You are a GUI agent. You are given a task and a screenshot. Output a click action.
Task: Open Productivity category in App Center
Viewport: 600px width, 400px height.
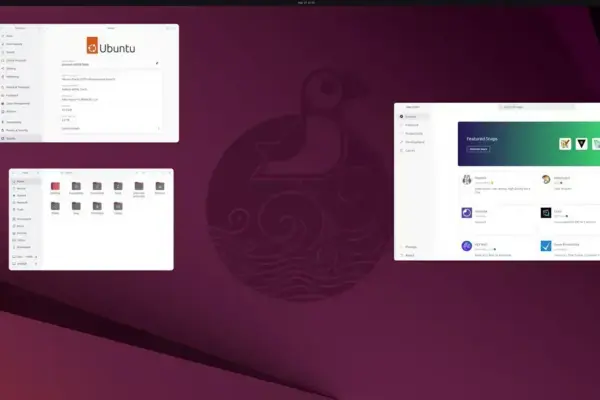coord(413,134)
